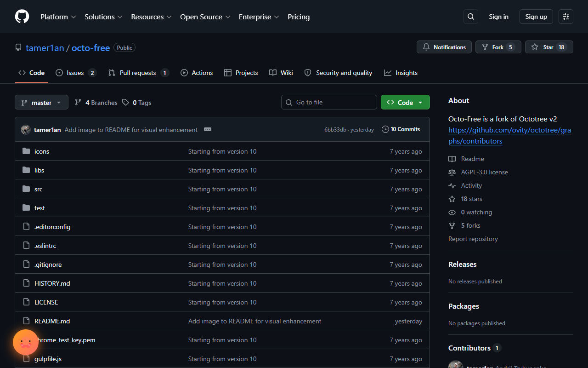This screenshot has height=368, width=588.
Task: Go to the Pricing page
Action: coord(299,17)
